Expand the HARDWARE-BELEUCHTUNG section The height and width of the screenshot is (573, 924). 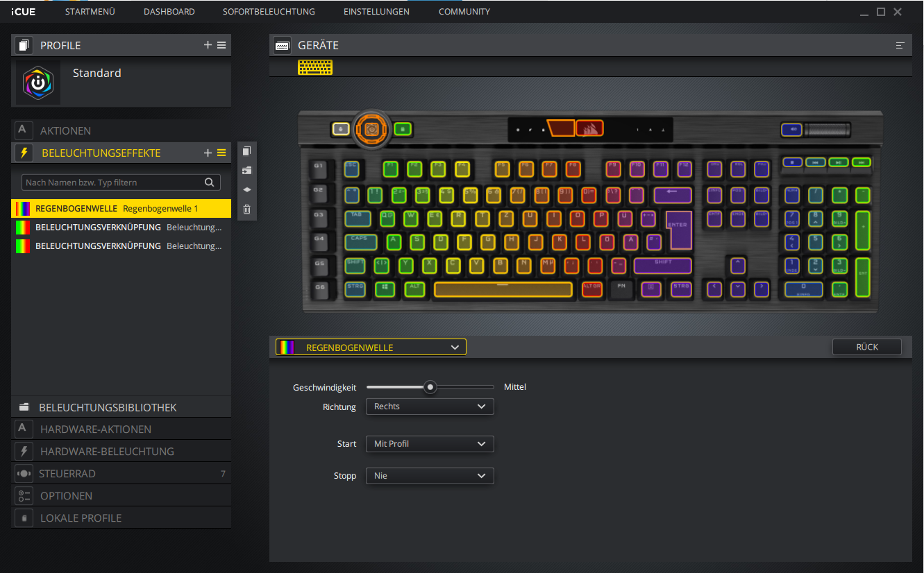121,452
